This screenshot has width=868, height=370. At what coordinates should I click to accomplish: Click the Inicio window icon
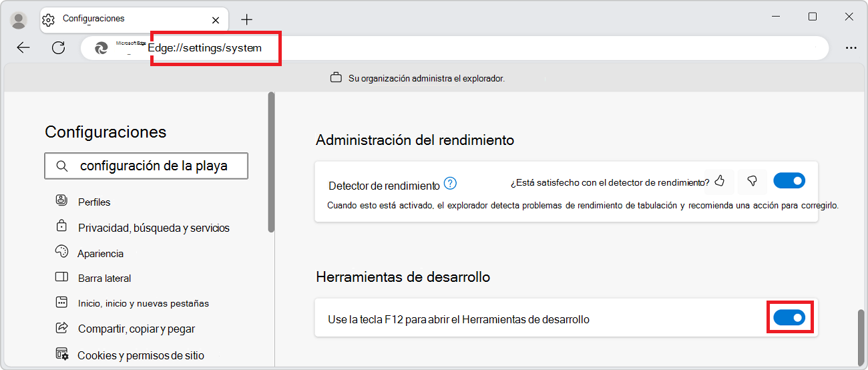pyautogui.click(x=61, y=302)
